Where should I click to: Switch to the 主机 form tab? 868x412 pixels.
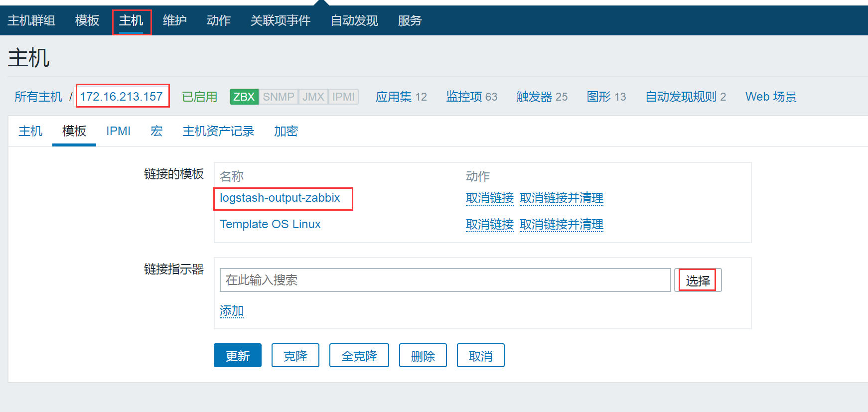click(x=30, y=131)
